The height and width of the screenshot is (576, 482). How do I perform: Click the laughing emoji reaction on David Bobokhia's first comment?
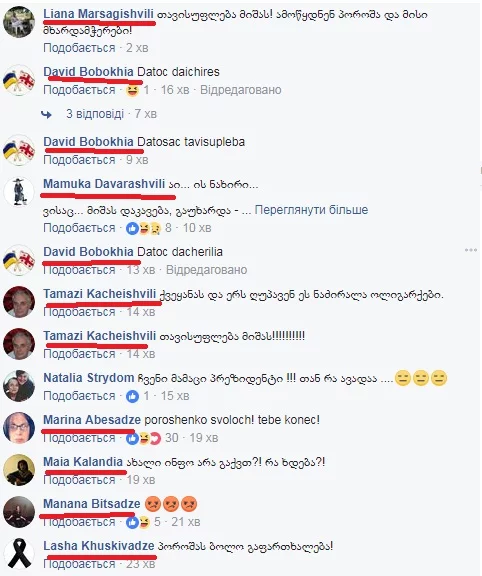[x=133, y=90]
